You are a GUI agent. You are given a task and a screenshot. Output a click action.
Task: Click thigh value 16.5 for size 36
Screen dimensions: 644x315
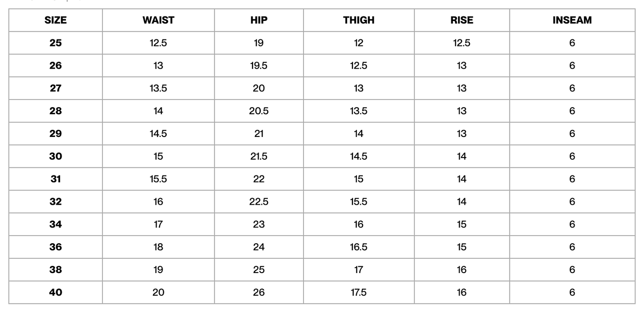[359, 247]
